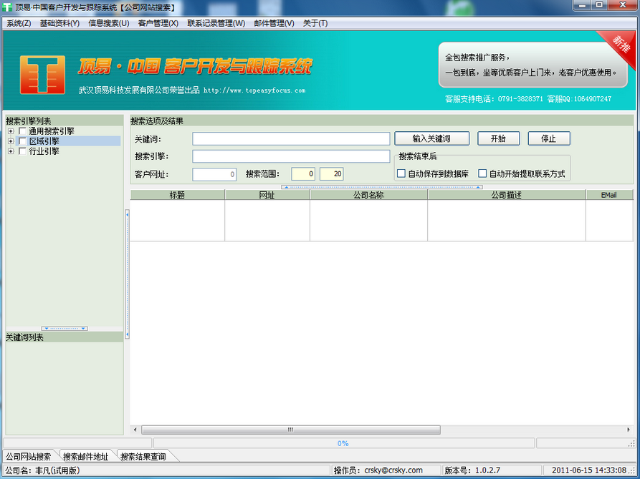
Task: Expand the 区域引擎 tree node
Action: 10,141
